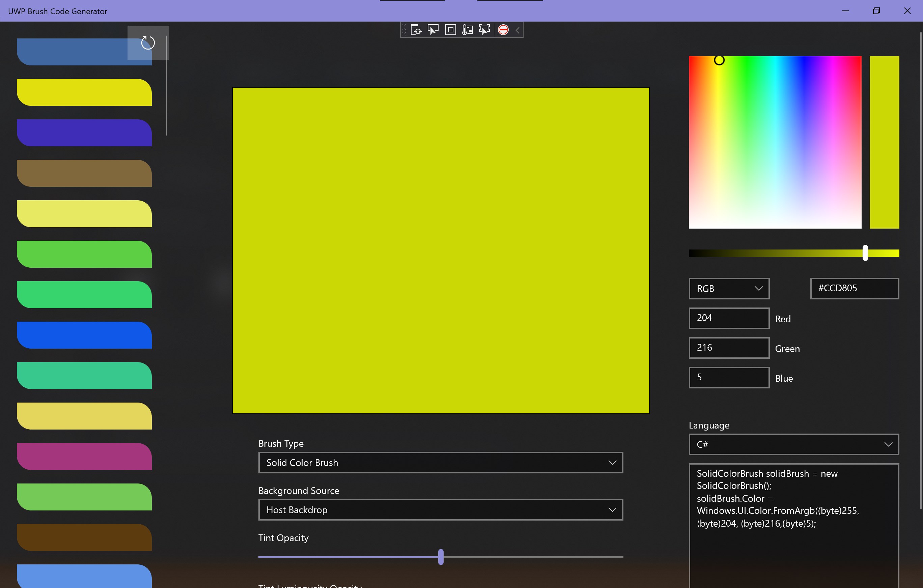The image size is (923, 588).
Task: Expand the Brush Type combo box
Action: pos(441,462)
